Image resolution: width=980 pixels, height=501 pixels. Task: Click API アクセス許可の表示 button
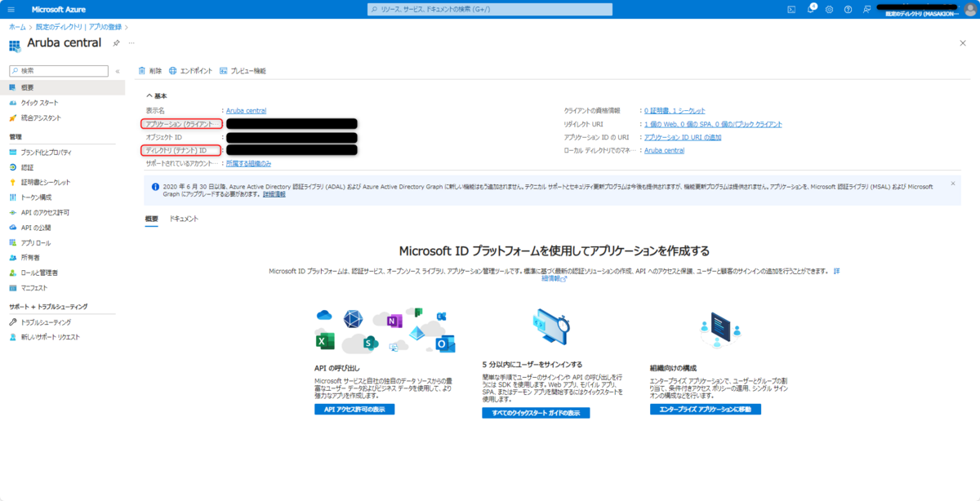click(354, 409)
